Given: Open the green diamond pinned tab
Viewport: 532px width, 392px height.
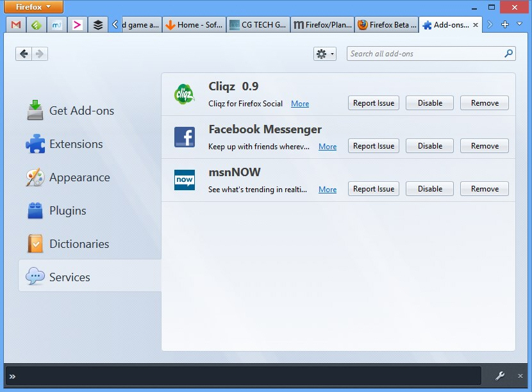Looking at the screenshot, I should (37, 25).
